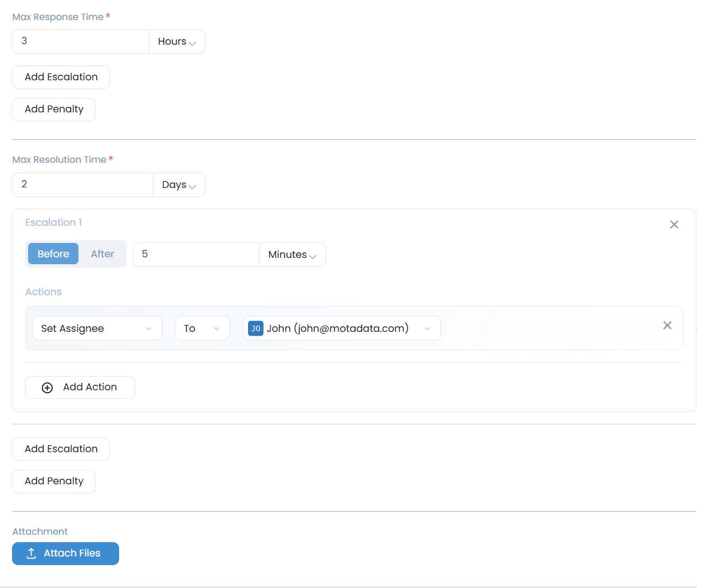Screen dimensions: 712x588
Task: Focus the Max Response Time value field
Action: (x=80, y=42)
